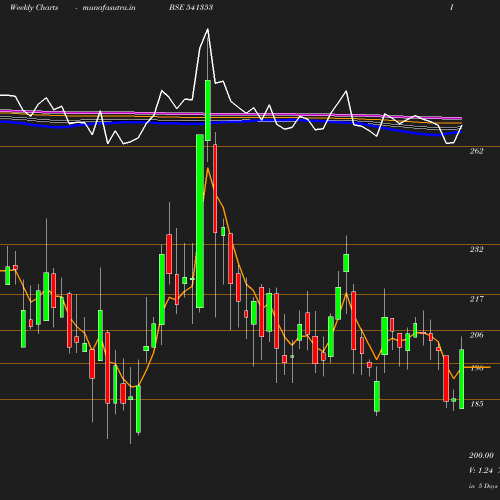Click the last green candlestick on right
The image size is (500, 500).
[x=462, y=379]
